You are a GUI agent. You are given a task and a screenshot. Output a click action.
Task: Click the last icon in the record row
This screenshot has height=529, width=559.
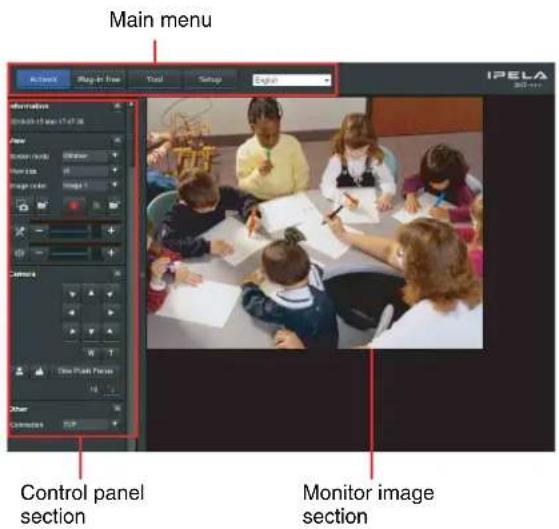pos(113,205)
